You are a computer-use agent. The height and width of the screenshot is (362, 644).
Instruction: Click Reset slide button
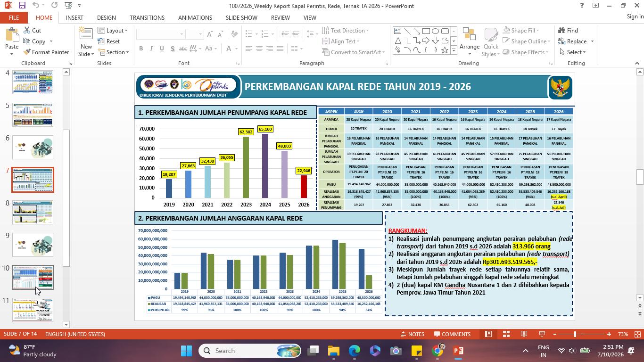109,41
